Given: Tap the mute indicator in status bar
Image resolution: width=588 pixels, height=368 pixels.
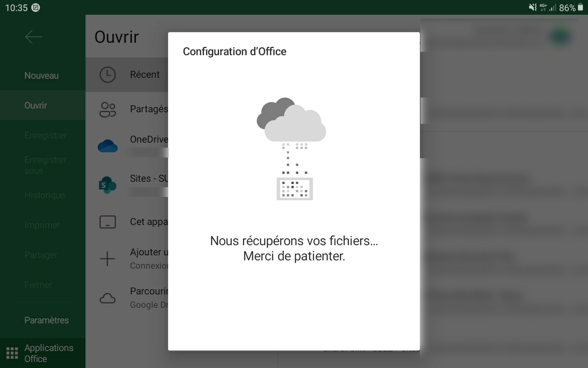Looking at the screenshot, I should [x=532, y=7].
